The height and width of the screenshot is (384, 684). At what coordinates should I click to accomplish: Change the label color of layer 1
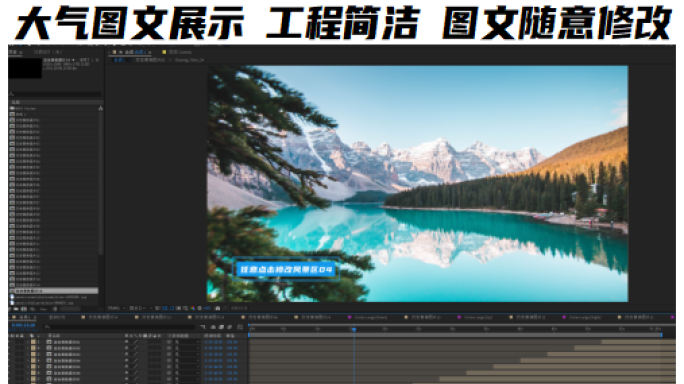33,342
